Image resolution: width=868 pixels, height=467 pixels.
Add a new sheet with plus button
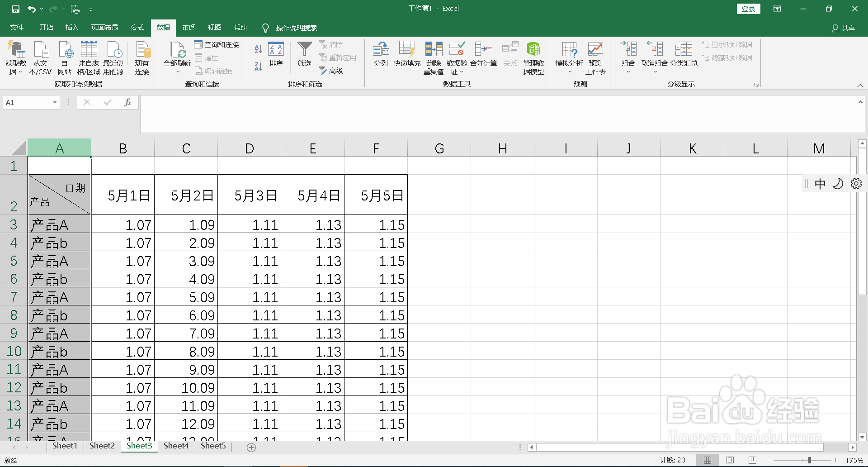251,447
